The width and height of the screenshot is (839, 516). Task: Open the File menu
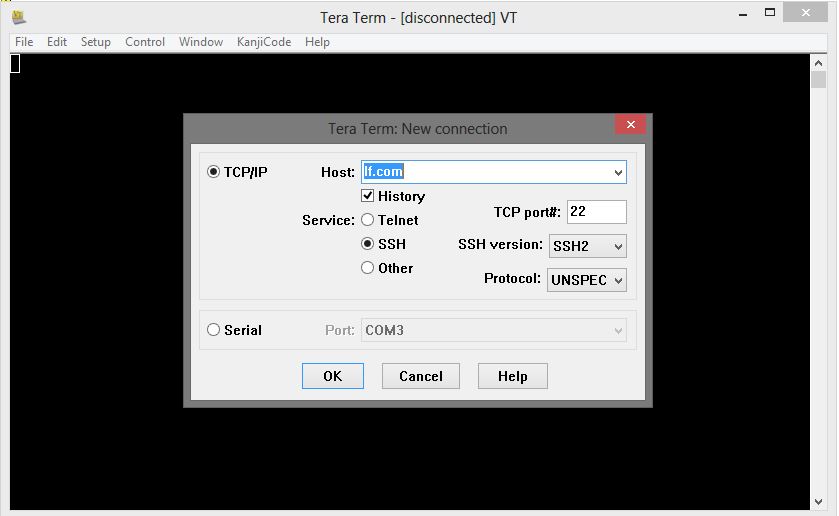pos(24,42)
